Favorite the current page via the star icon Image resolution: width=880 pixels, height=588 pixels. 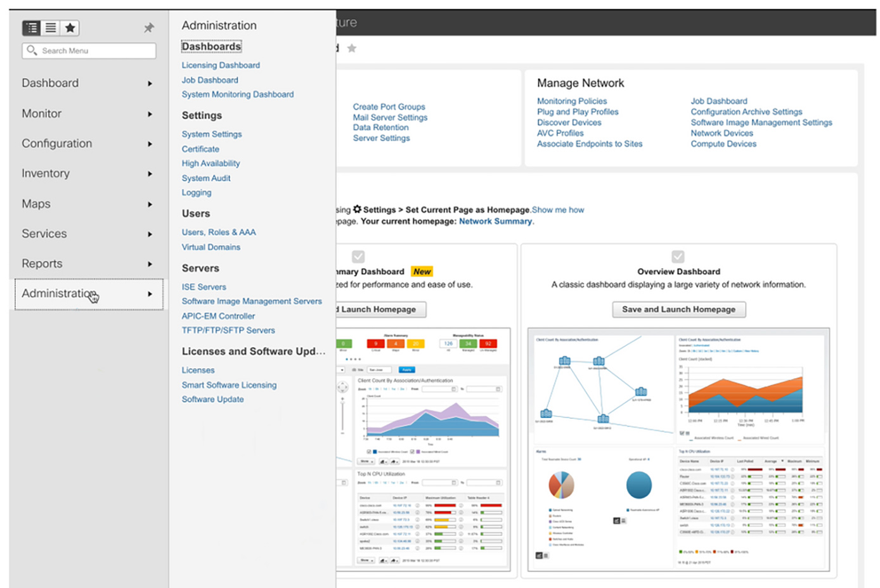353,48
